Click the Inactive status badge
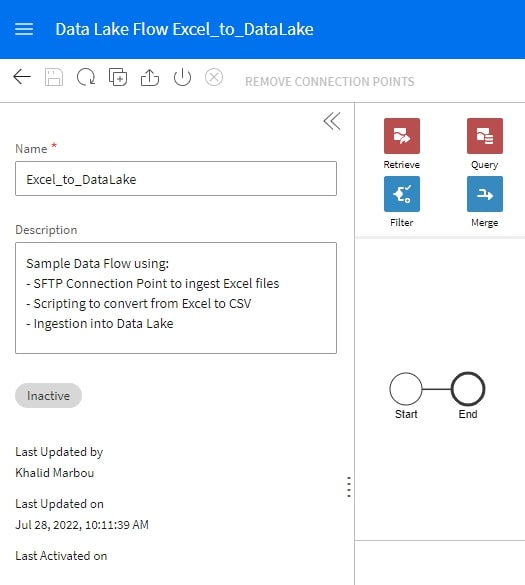The height and width of the screenshot is (585, 525). click(48, 395)
